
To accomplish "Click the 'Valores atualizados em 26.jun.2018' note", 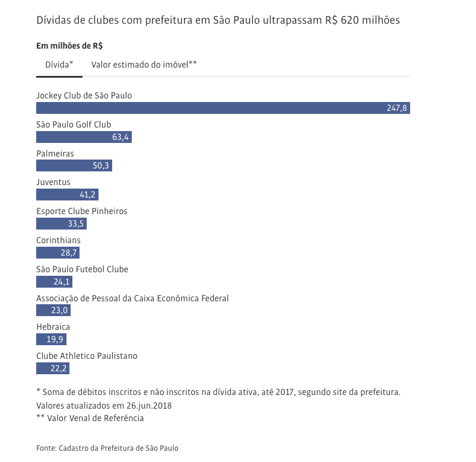I will tap(103, 406).
